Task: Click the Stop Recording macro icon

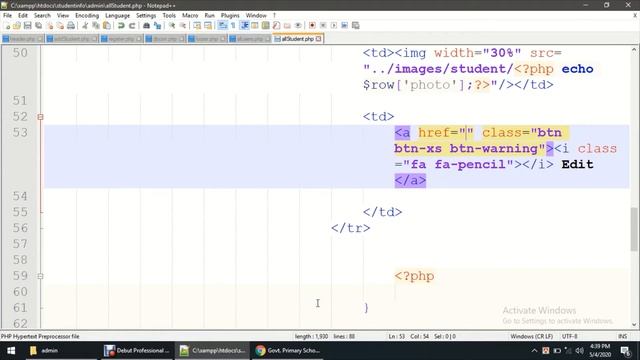Action: coord(323,25)
